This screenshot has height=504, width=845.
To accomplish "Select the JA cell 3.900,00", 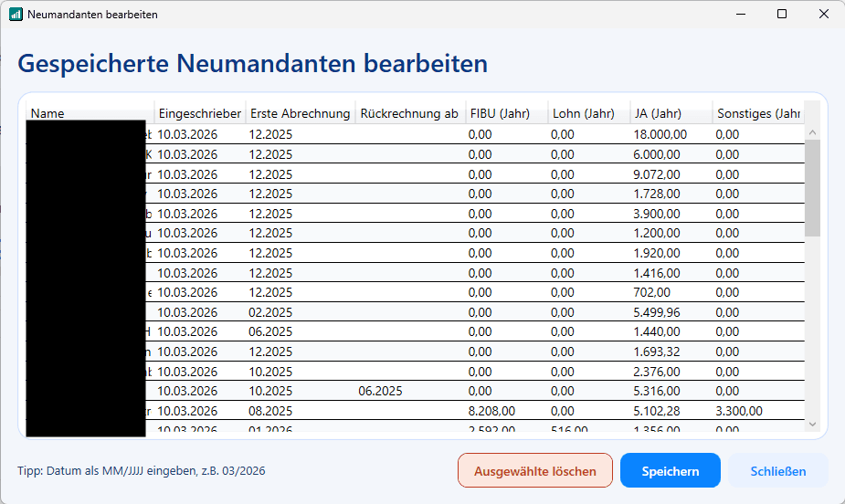I will pyautogui.click(x=671, y=214).
